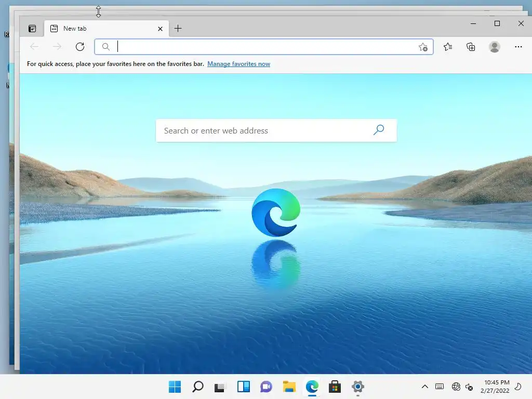Refresh the page with reload icon
The width and height of the screenshot is (532, 399).
(80, 46)
